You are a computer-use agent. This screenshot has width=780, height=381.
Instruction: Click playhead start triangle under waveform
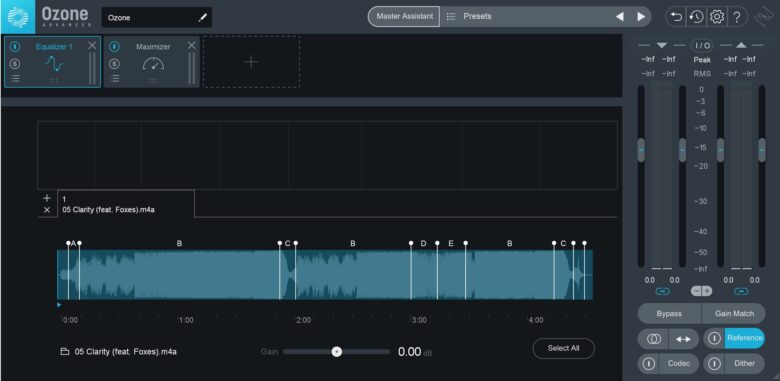point(59,304)
